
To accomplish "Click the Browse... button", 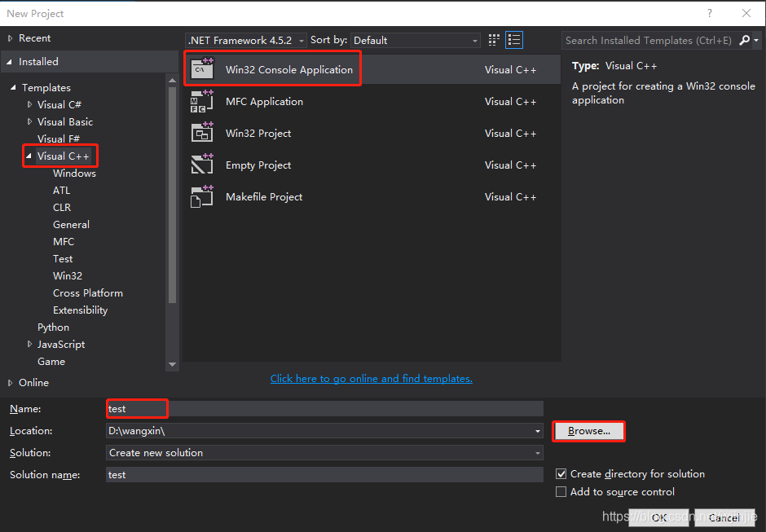I will (588, 431).
